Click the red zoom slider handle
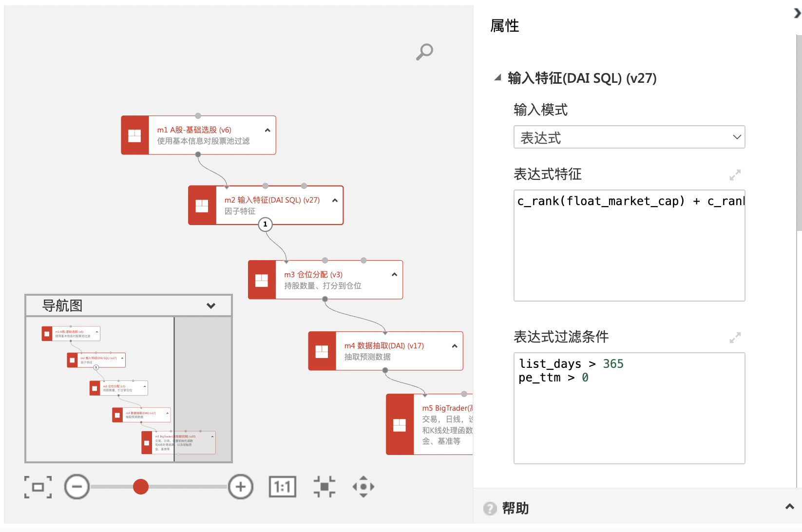This screenshot has width=802, height=532. click(x=141, y=487)
